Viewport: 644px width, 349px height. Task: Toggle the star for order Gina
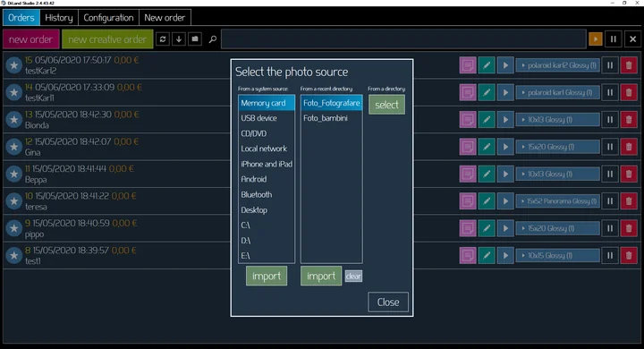(14, 147)
